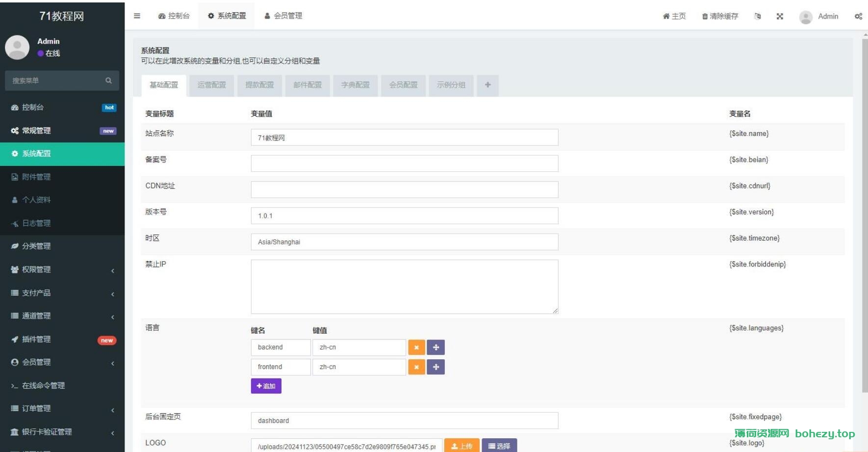Expand 常规管理 sidebar menu

click(62, 131)
